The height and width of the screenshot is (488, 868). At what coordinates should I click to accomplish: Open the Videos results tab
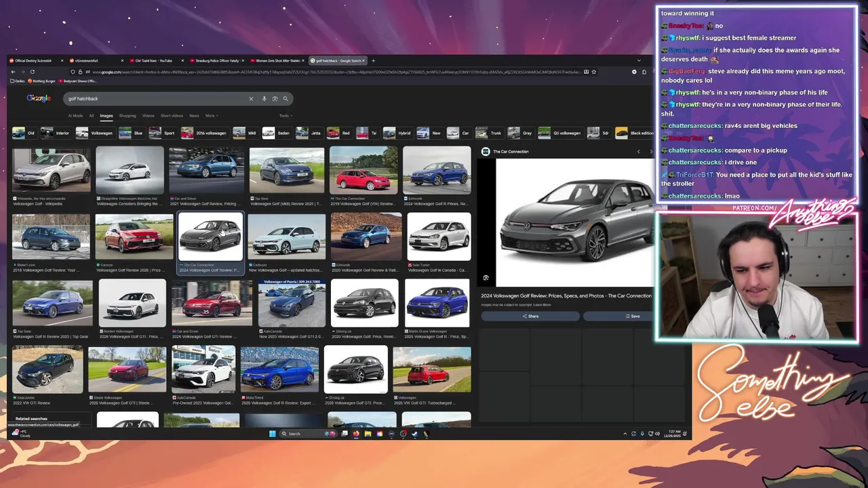149,116
